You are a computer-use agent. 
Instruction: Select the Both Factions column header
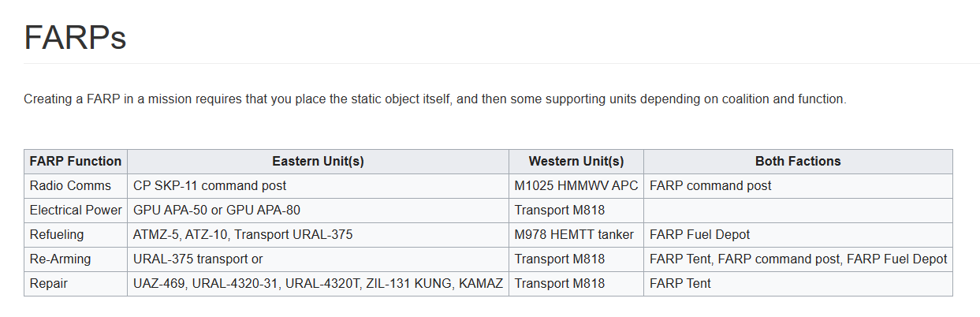point(798,162)
